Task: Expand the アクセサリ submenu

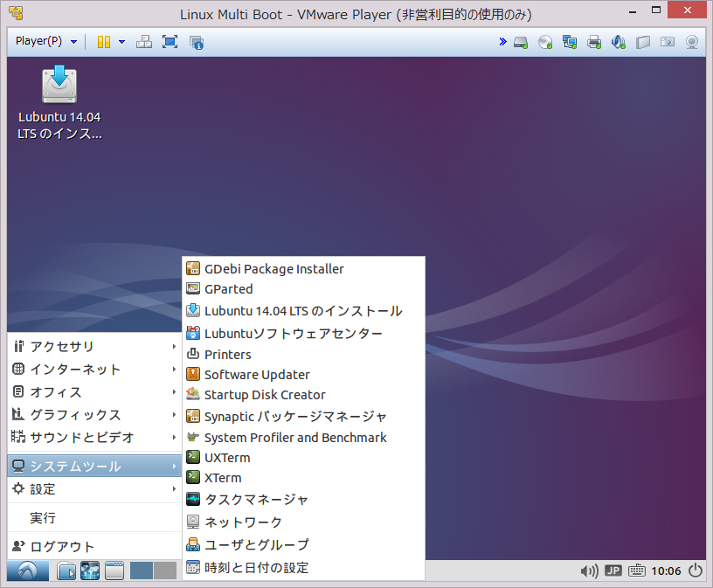Action: [94, 347]
